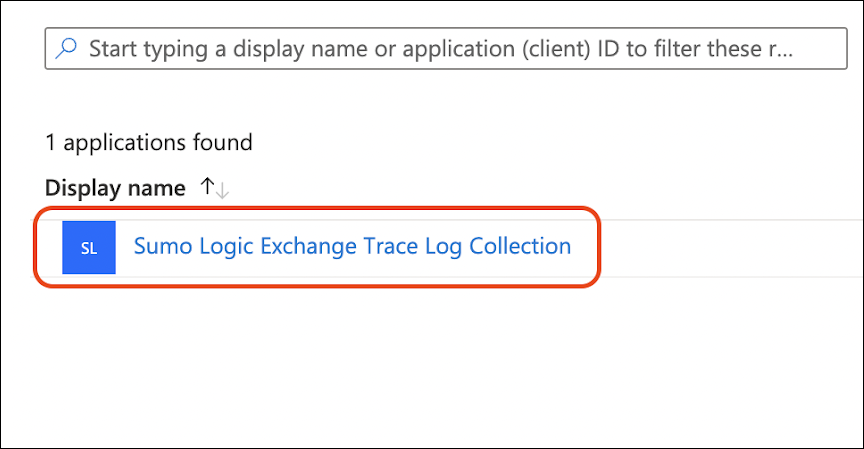This screenshot has height=449, width=864.
Task: Open Sumo Logic Exchange Trace Log Collection
Action: (x=352, y=246)
